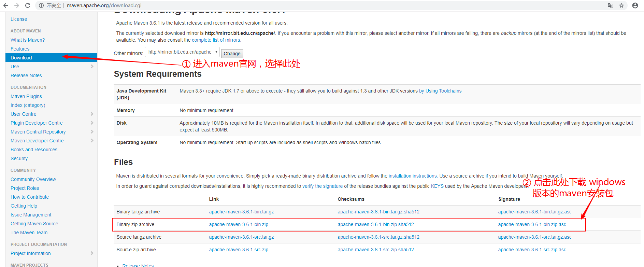Click the System Requirements heading
Viewport: 644px width, 267px height.
(x=158, y=74)
